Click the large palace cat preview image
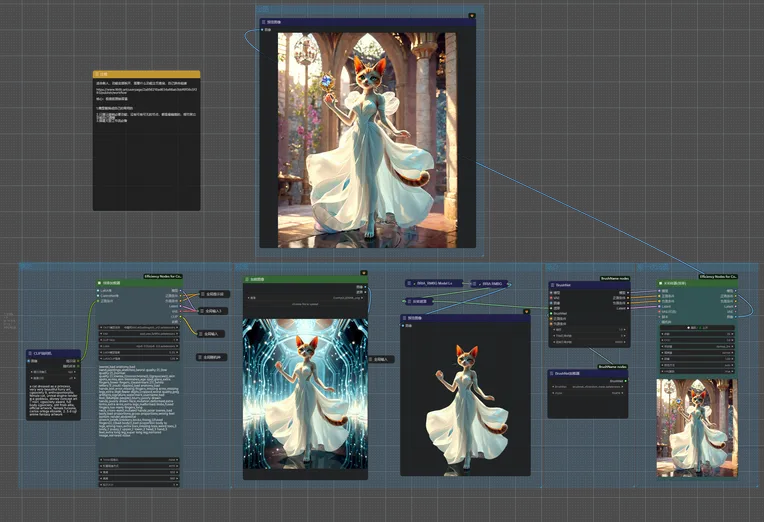764x522 pixels. click(367, 140)
